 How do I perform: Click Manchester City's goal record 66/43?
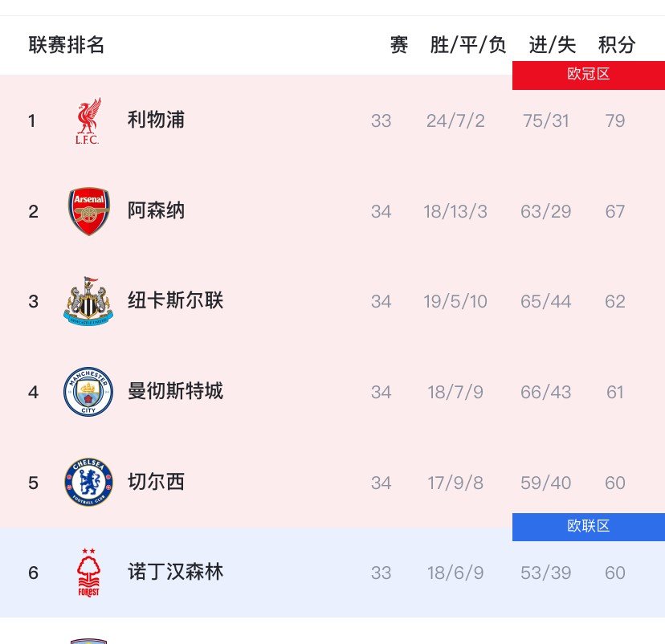[546, 392]
